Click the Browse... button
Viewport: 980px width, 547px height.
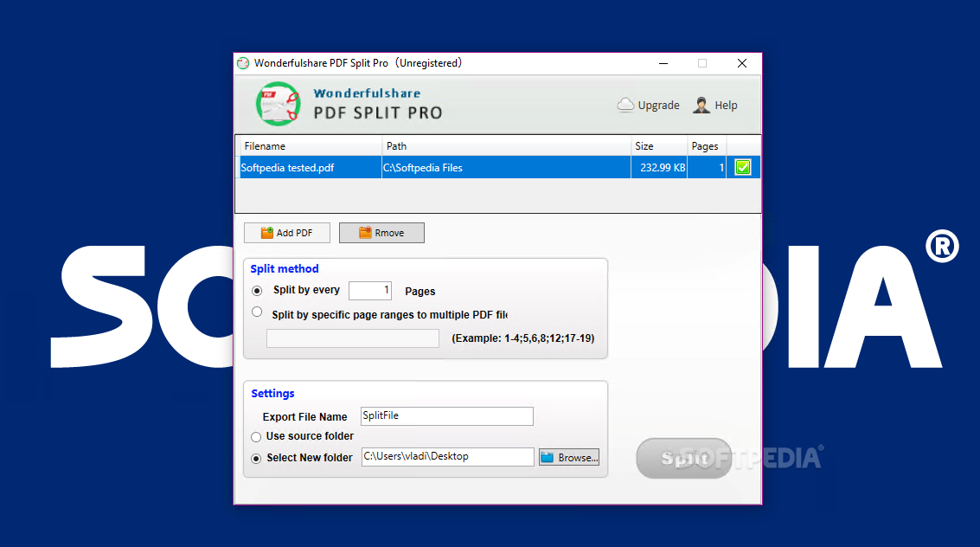569,458
